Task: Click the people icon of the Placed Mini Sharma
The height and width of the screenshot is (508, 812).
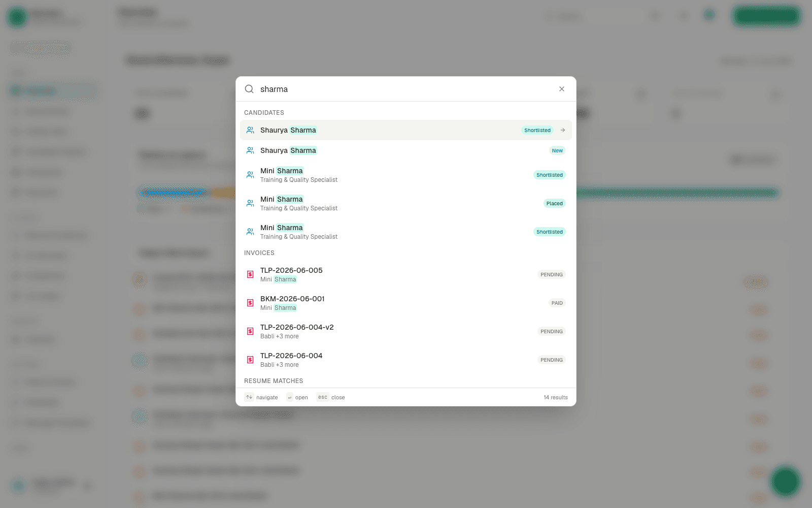Action: (250, 203)
